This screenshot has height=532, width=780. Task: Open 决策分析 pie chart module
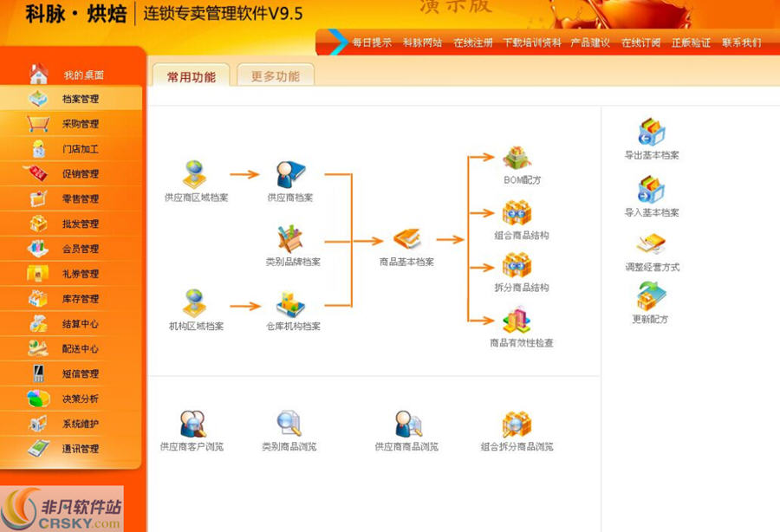71,399
